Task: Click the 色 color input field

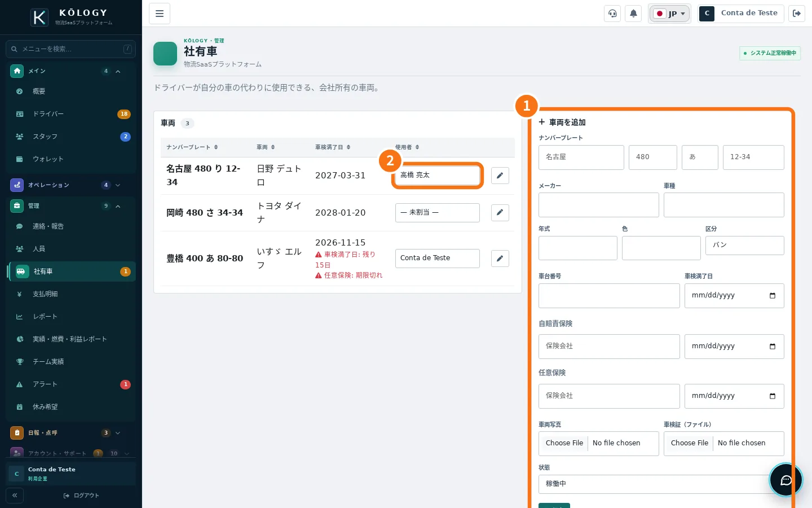Action: click(x=661, y=248)
